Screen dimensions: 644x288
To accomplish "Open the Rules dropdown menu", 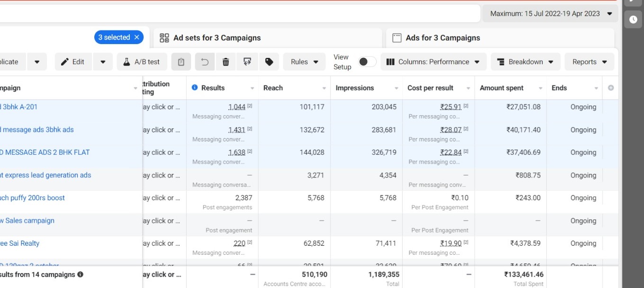I will pyautogui.click(x=304, y=62).
